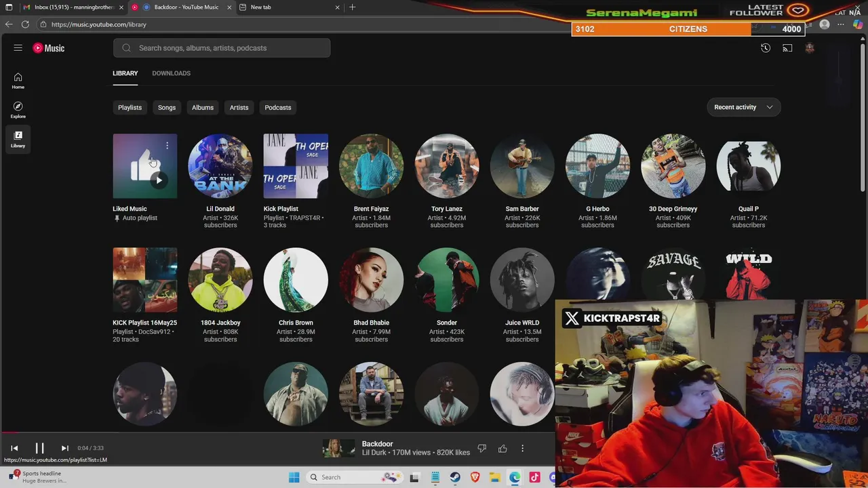
Task: Select the Sonder artist thumbnail
Action: click(447, 280)
